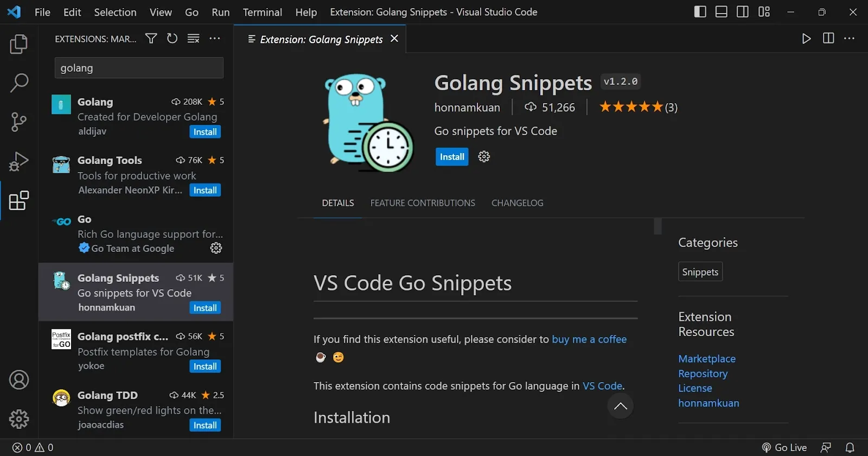Click the Run play icon in editor toolbar
The width and height of the screenshot is (868, 456).
point(807,39)
